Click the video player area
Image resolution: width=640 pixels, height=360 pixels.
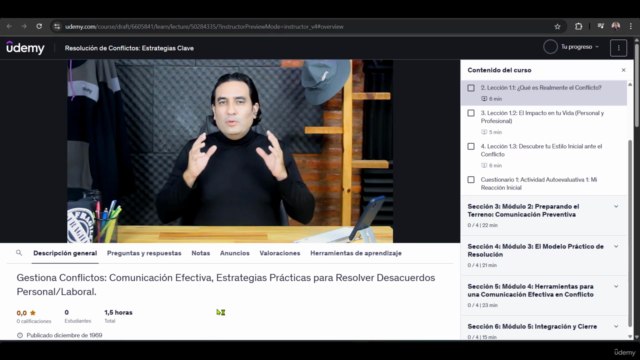click(230, 151)
